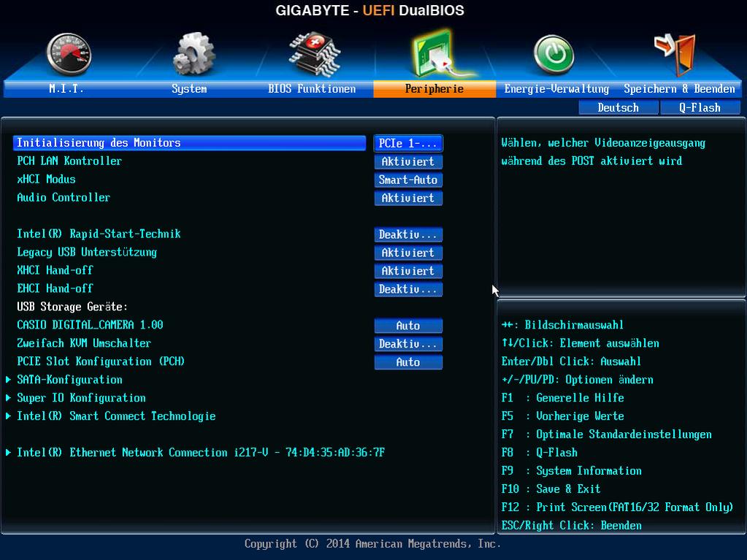Select Audio Controller label
The width and height of the screenshot is (747, 560).
64,197
